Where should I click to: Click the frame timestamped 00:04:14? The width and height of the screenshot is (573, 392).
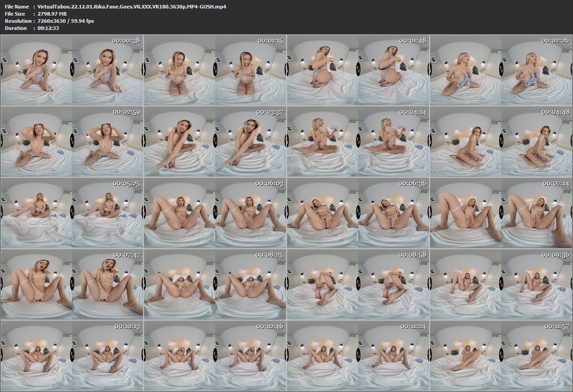tap(358, 142)
